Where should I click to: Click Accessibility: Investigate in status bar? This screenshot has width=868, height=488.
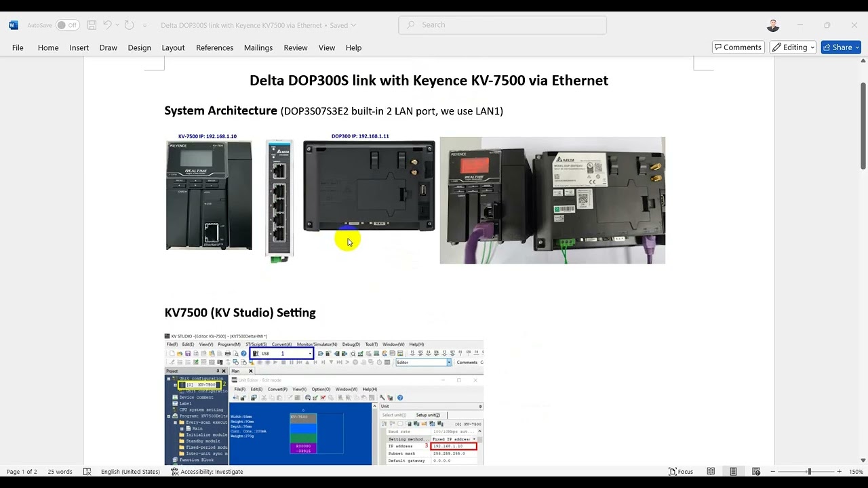[207, 472]
